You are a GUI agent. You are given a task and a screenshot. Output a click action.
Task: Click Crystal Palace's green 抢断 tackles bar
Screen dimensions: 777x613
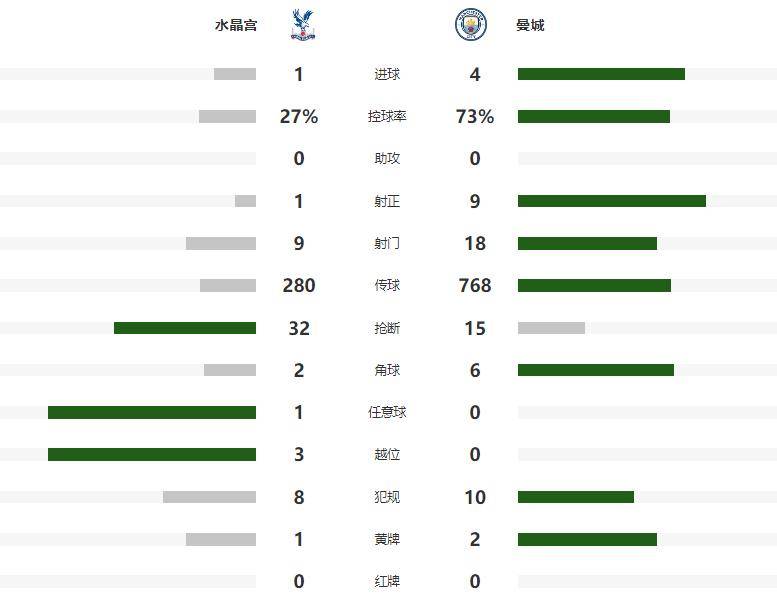[185, 328]
